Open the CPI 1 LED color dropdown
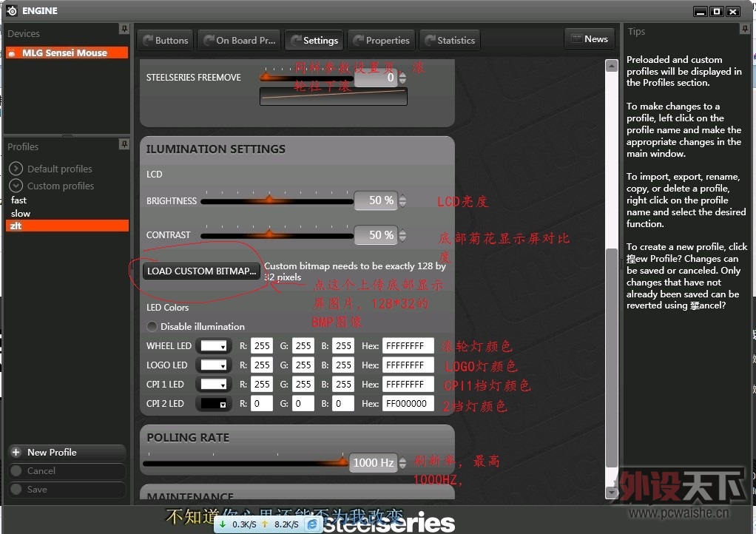This screenshot has height=534, width=756. point(213,384)
